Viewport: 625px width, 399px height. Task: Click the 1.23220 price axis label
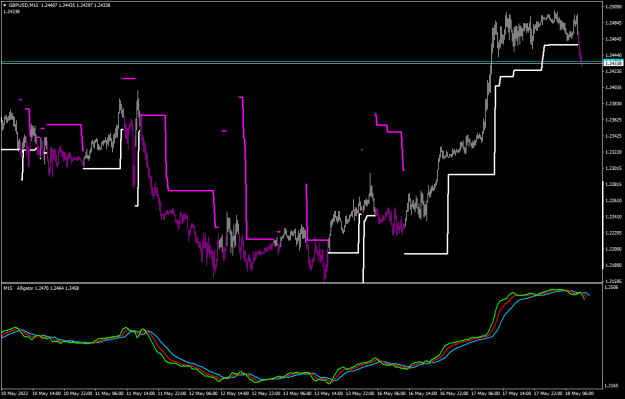(613, 152)
